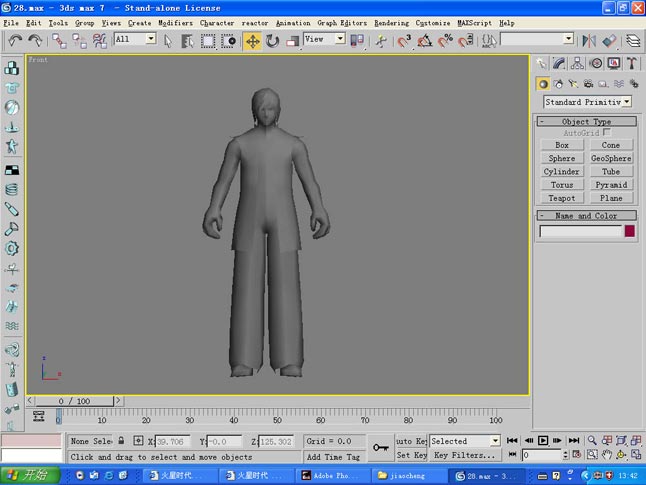
Task: Open the Standard Primitives dropdown
Action: pyautogui.click(x=587, y=102)
